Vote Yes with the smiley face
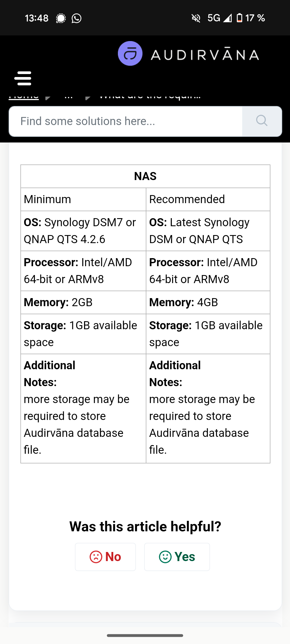This screenshot has width=290, height=644. point(177,557)
